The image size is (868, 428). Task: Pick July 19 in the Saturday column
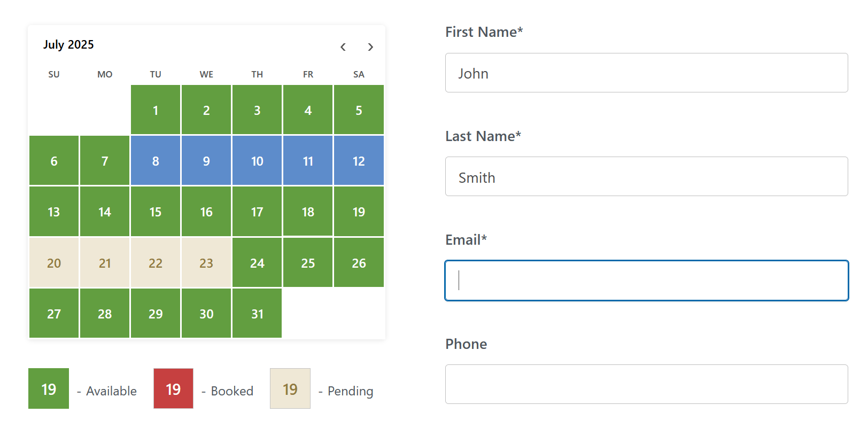(359, 212)
